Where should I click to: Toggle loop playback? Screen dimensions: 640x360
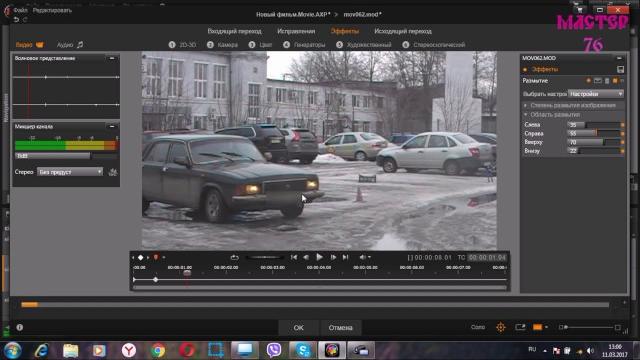click(234, 257)
